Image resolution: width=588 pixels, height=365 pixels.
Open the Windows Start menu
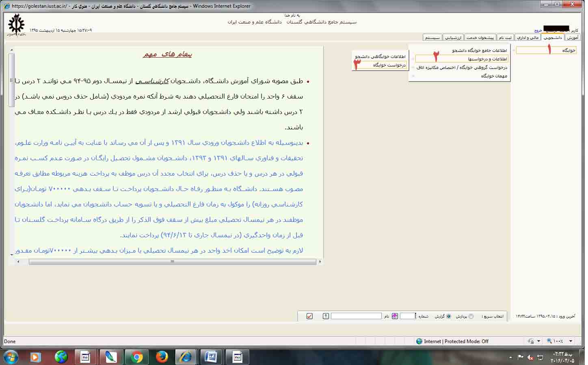point(11,357)
